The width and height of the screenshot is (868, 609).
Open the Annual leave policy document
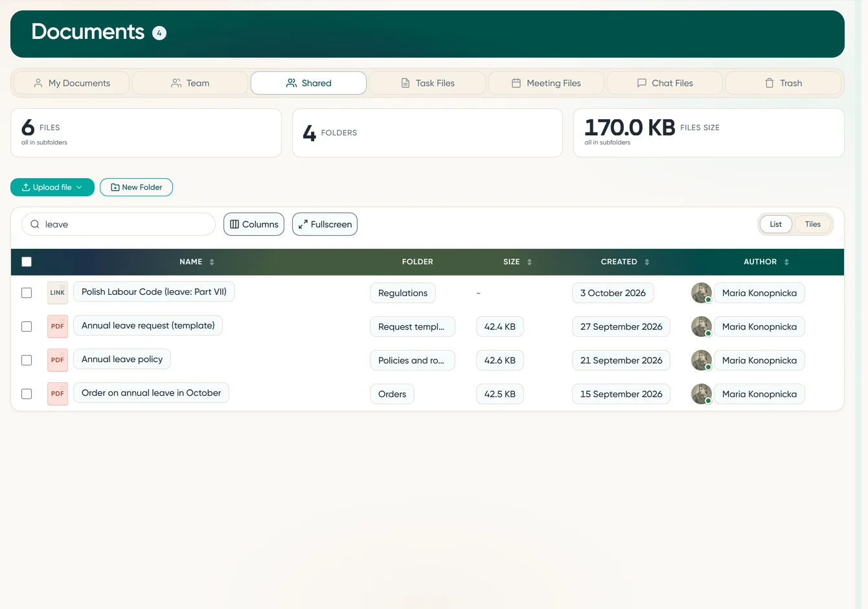click(x=122, y=359)
